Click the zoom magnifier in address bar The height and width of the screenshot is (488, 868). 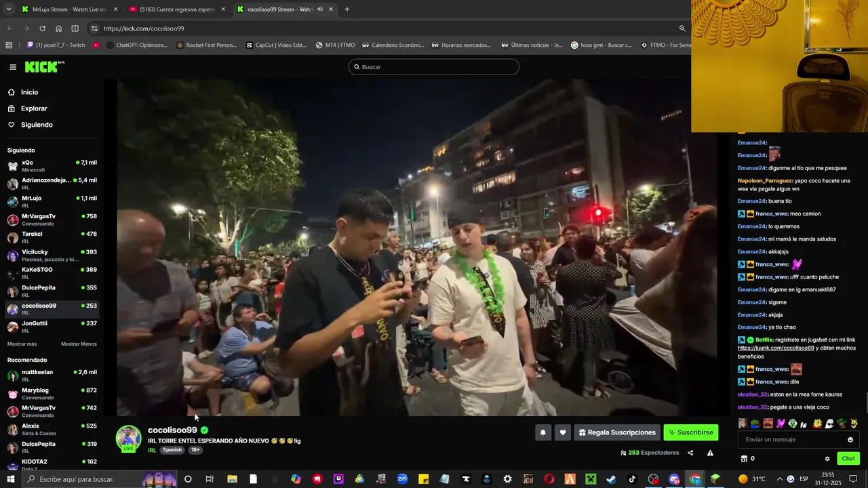click(682, 28)
